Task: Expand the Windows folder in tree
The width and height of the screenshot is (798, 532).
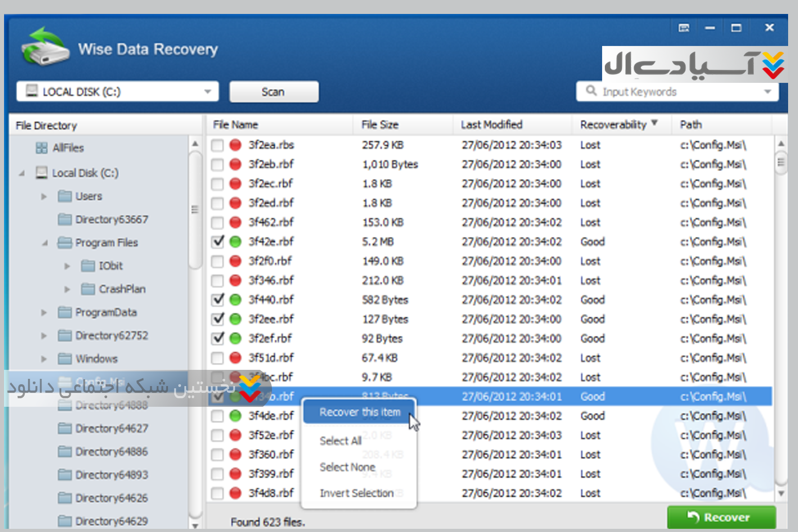Action: click(44, 359)
